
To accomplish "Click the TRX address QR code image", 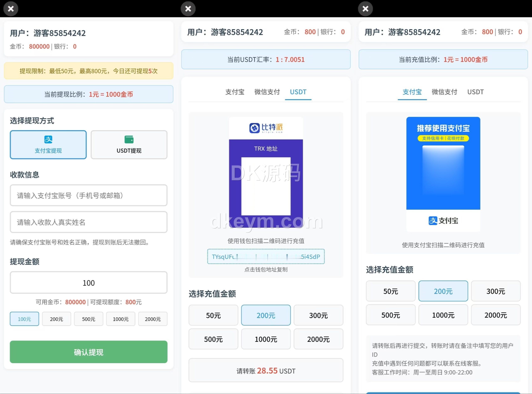I will 266,186.
